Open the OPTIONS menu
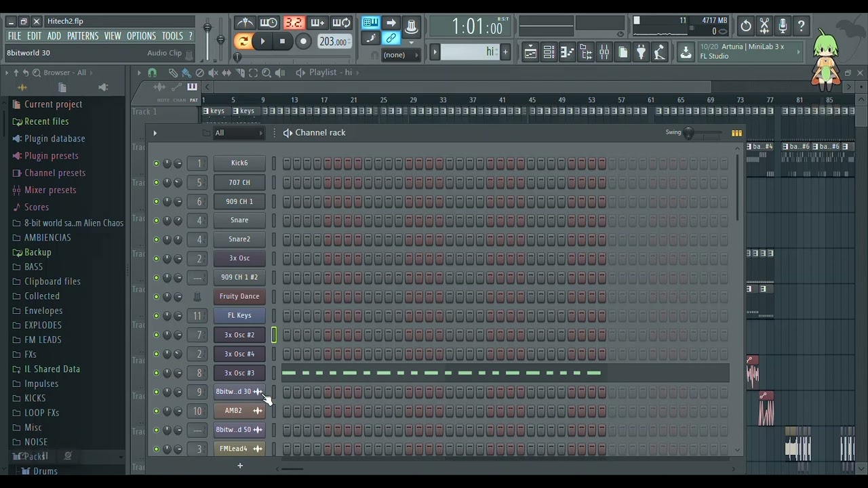The width and height of the screenshot is (868, 488). (x=141, y=36)
